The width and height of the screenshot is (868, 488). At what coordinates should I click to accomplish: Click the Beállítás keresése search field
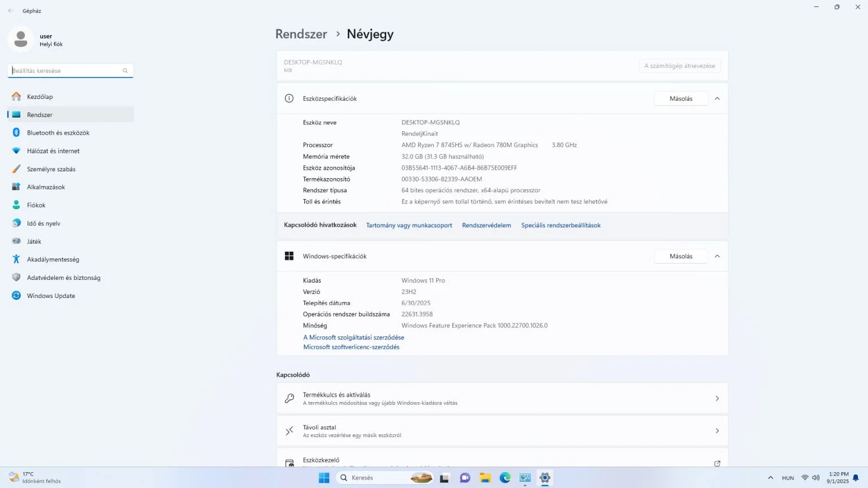65,71
